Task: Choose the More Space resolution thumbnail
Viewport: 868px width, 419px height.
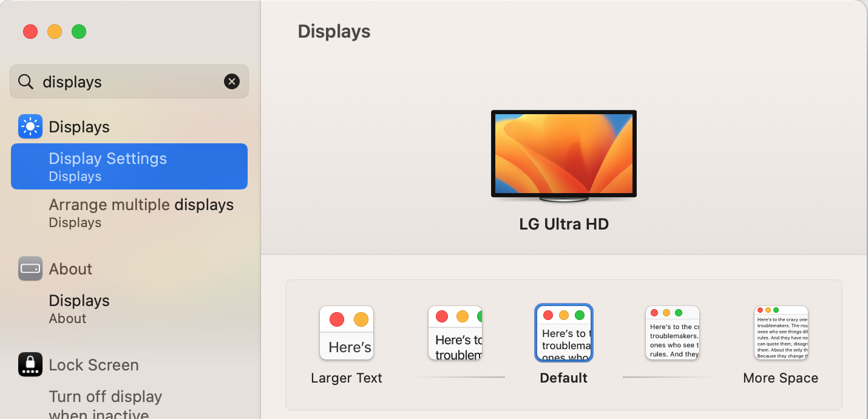Action: (x=781, y=333)
